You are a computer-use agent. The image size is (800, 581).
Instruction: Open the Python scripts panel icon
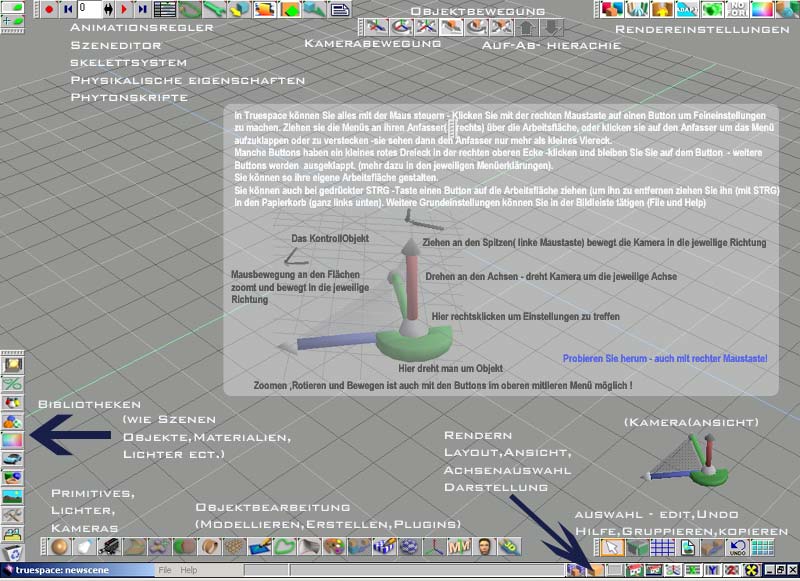point(340,10)
